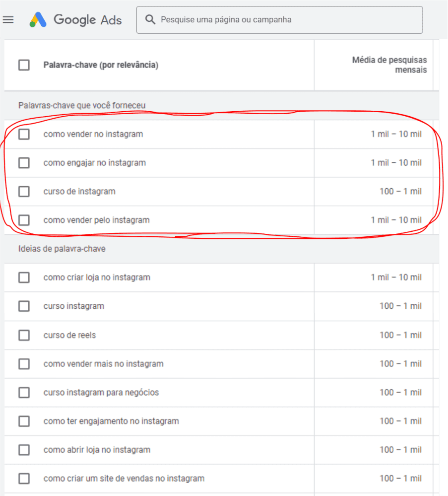Open the hamburger main menu
This screenshot has width=448, height=496.
(8, 20)
